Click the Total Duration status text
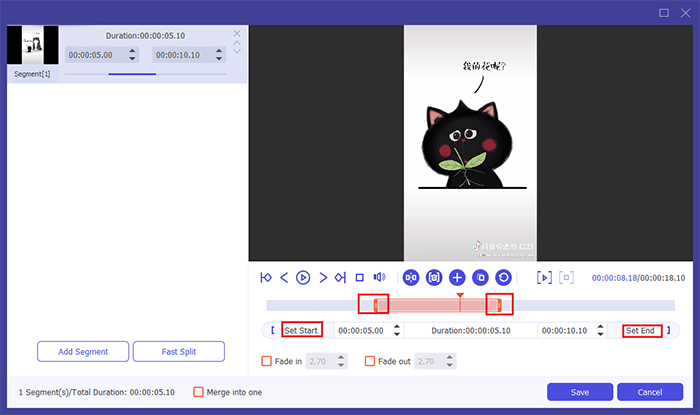The image size is (700, 415). [96, 392]
